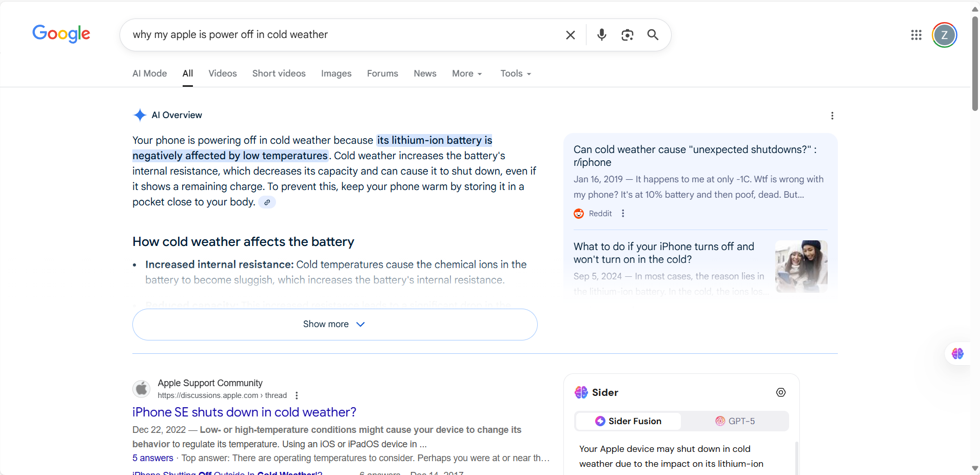Viewport: 980px width, 475px height.
Task: Open the Tools dropdown
Action: 515,73
